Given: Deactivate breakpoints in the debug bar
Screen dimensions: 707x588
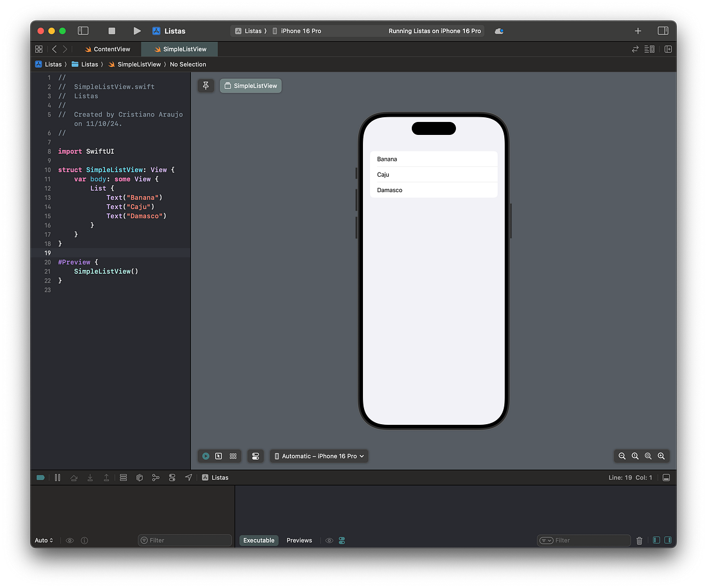Looking at the screenshot, I should (40, 477).
